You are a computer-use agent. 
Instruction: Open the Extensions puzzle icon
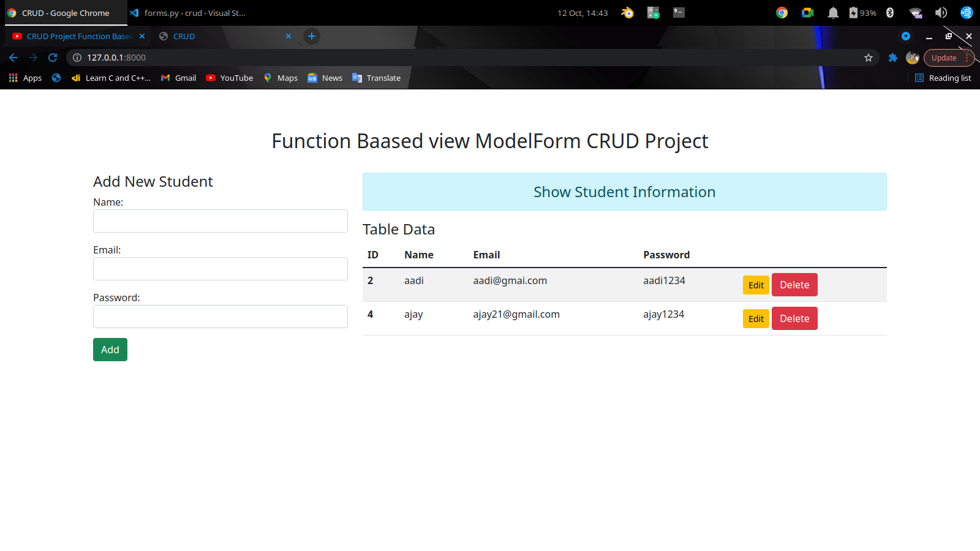click(x=893, y=58)
